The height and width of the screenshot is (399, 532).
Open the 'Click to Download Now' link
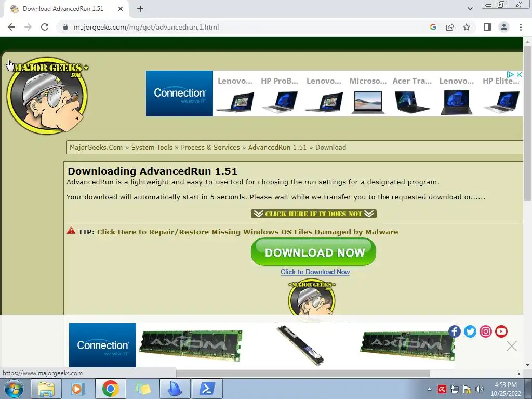click(x=315, y=272)
